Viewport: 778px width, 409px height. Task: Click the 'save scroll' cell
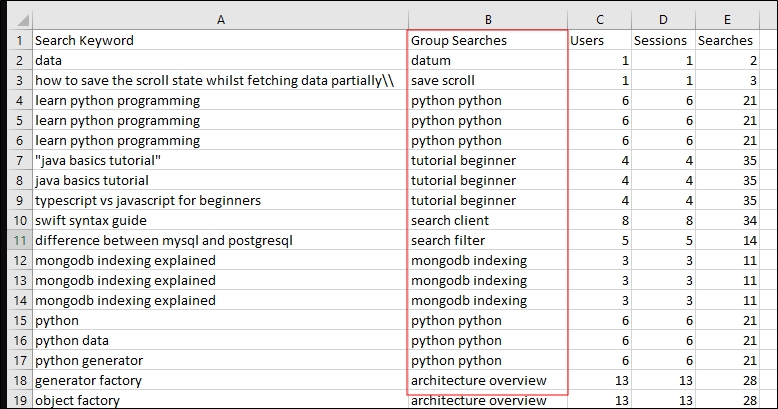487,81
